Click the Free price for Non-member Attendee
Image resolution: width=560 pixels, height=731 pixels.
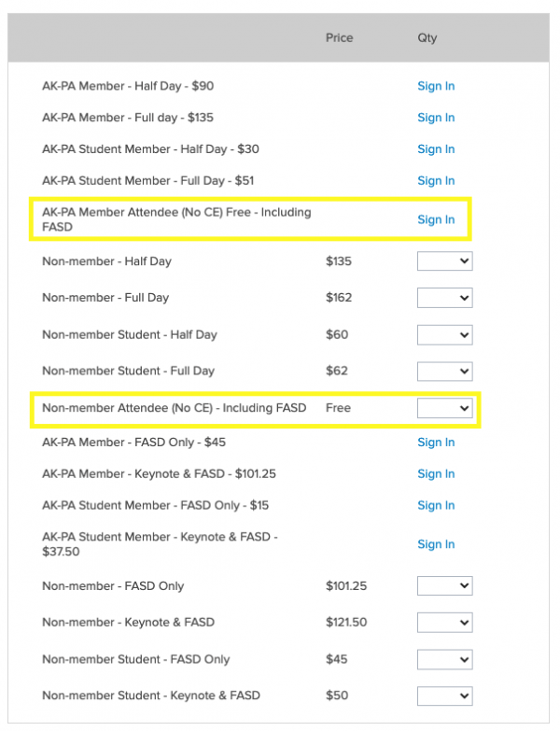point(338,408)
